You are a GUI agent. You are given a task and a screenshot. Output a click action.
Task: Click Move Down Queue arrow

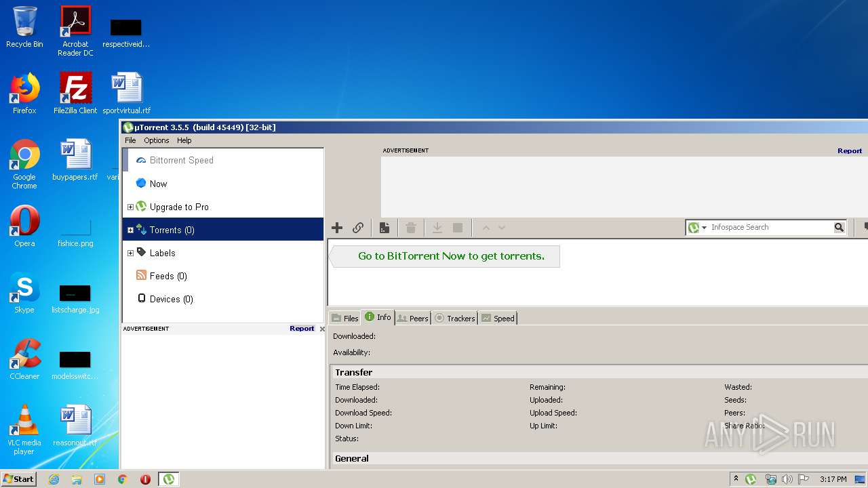(x=502, y=228)
